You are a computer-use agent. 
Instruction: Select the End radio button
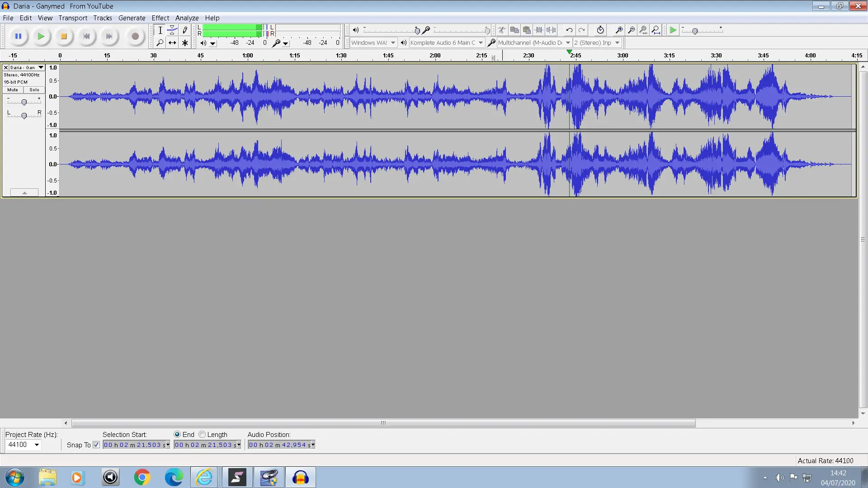point(177,435)
